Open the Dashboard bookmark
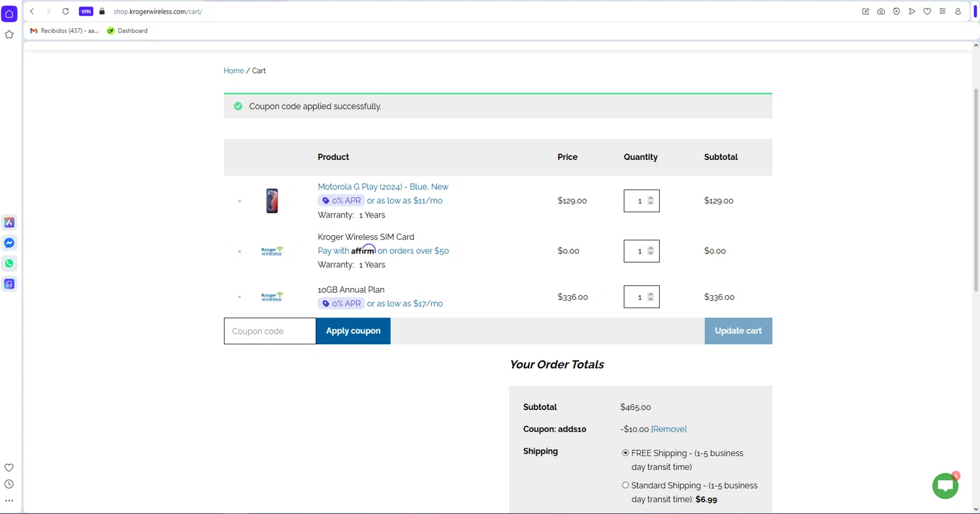This screenshot has height=514, width=980. (x=127, y=31)
